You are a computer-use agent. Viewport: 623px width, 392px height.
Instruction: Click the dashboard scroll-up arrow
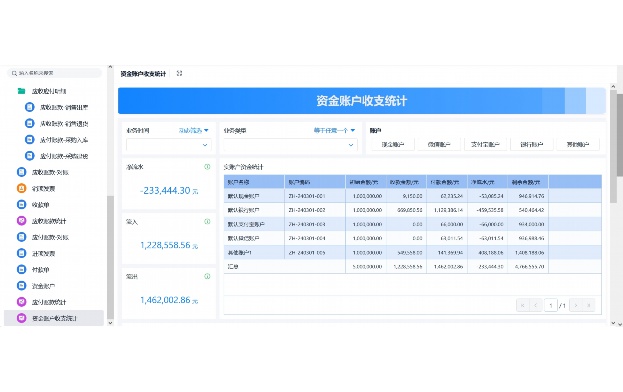(x=613, y=86)
